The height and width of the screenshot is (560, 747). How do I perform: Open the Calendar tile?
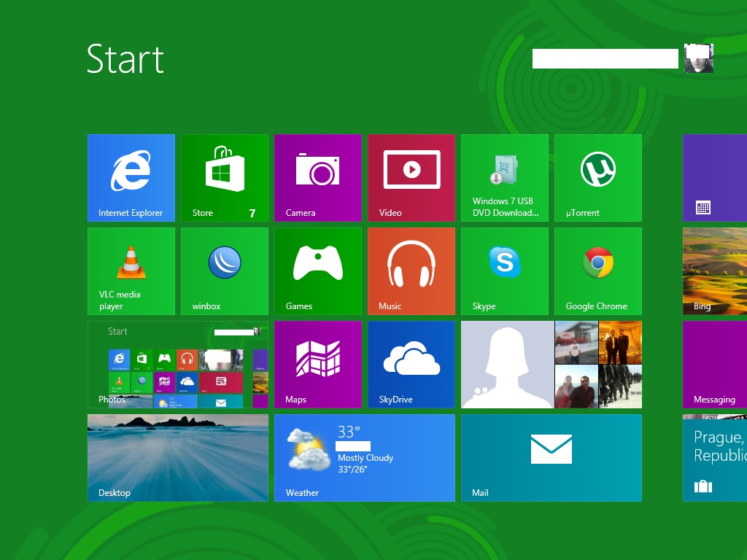point(715,178)
